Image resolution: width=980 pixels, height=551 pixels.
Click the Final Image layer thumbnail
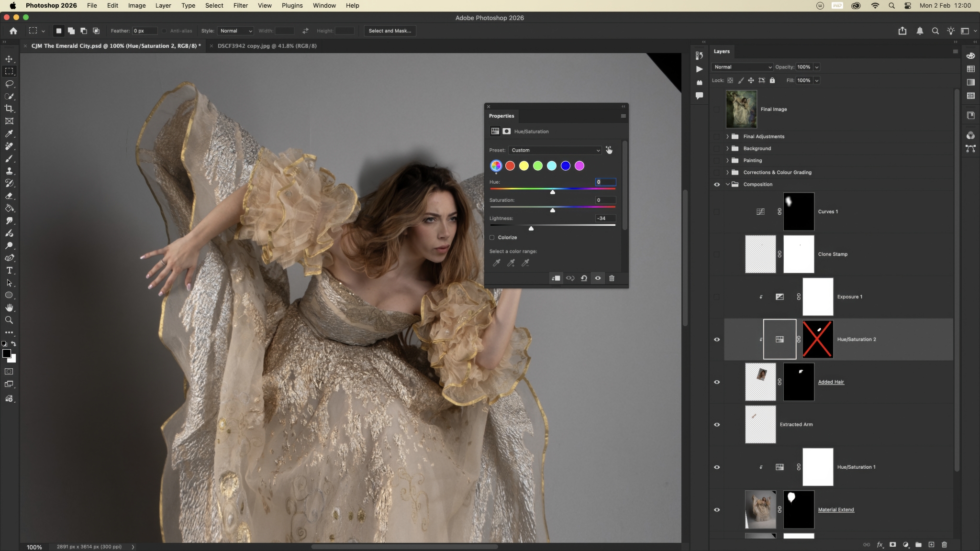coord(741,110)
